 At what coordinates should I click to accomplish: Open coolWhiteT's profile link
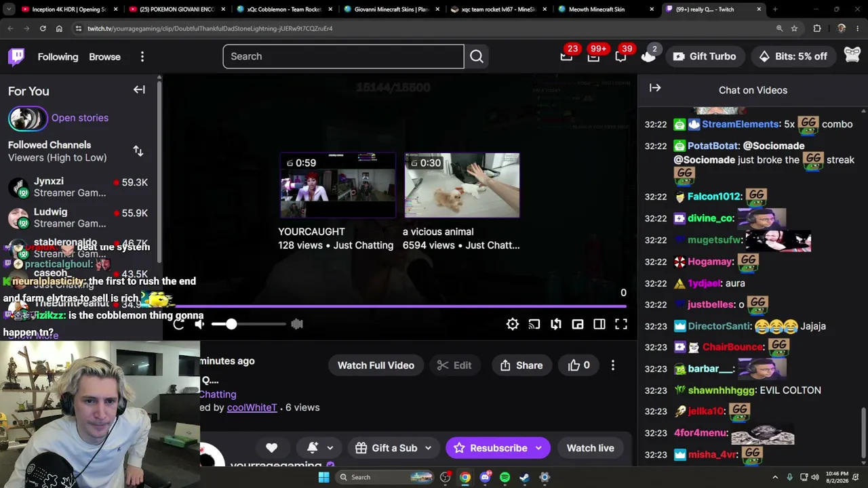[x=252, y=407]
